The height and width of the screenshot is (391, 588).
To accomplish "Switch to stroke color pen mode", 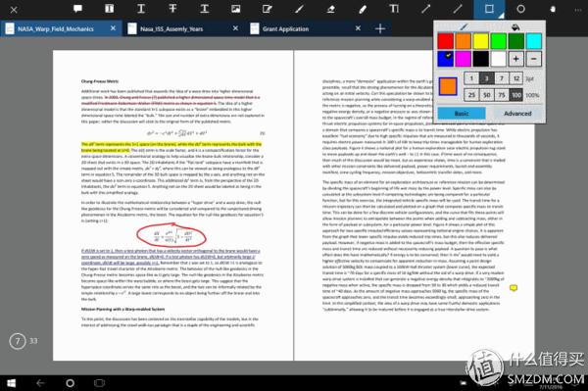I will (x=464, y=27).
